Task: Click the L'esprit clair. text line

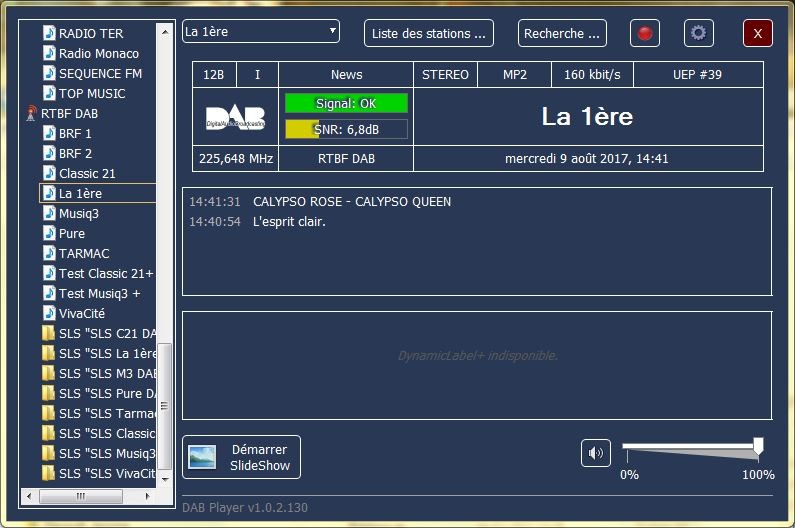Action: (x=289, y=222)
